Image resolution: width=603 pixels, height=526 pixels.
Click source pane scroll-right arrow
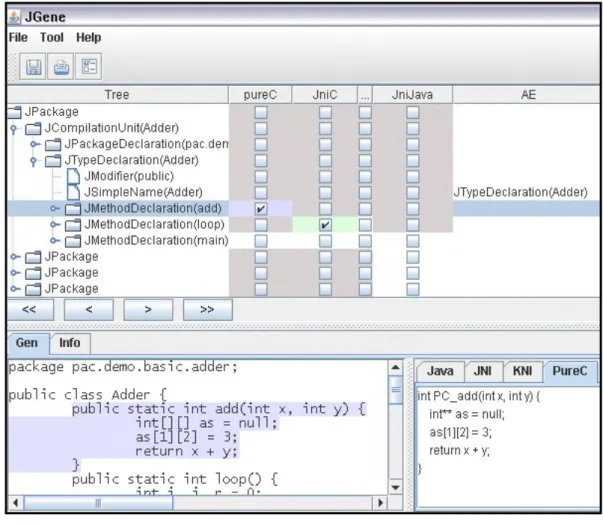pos(381,503)
